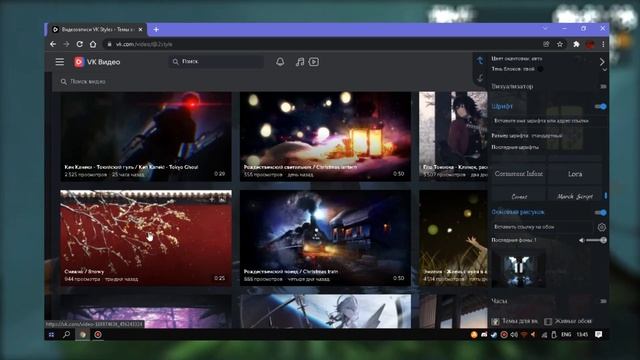
Task: Open the Windows notification center
Action: pos(598,335)
